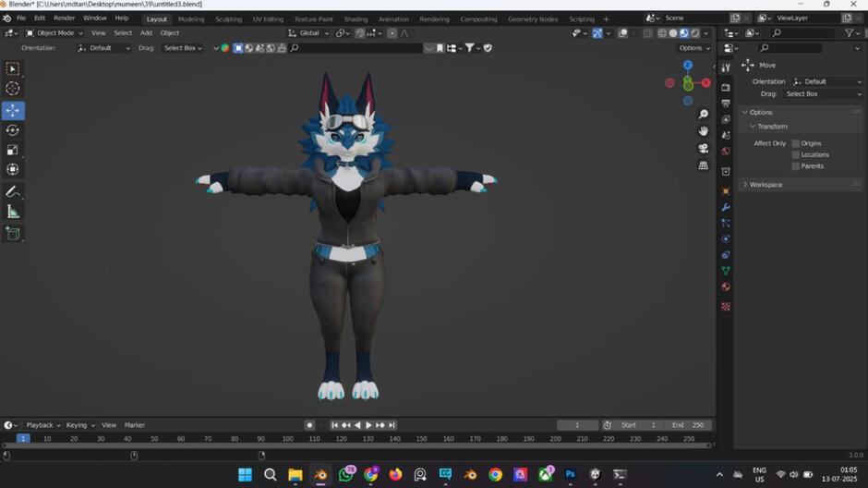Expand the Workspace panel

(766, 185)
